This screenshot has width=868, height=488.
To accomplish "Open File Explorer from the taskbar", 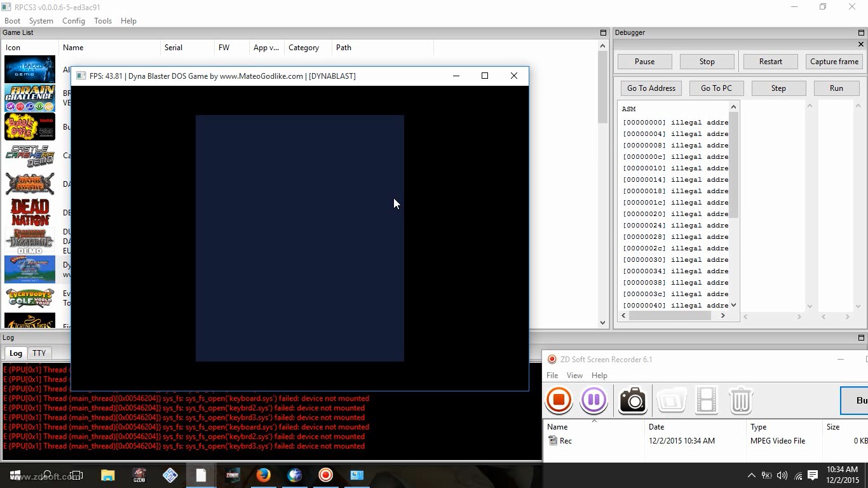I will point(107,475).
